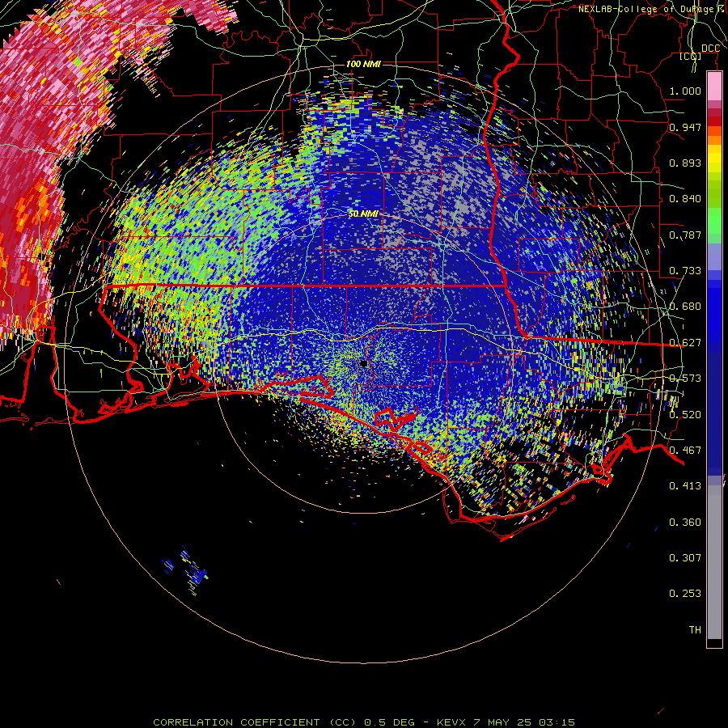Image resolution: width=728 pixels, height=728 pixels.
Task: Click the 0.360 color scale label
Action: [685, 523]
